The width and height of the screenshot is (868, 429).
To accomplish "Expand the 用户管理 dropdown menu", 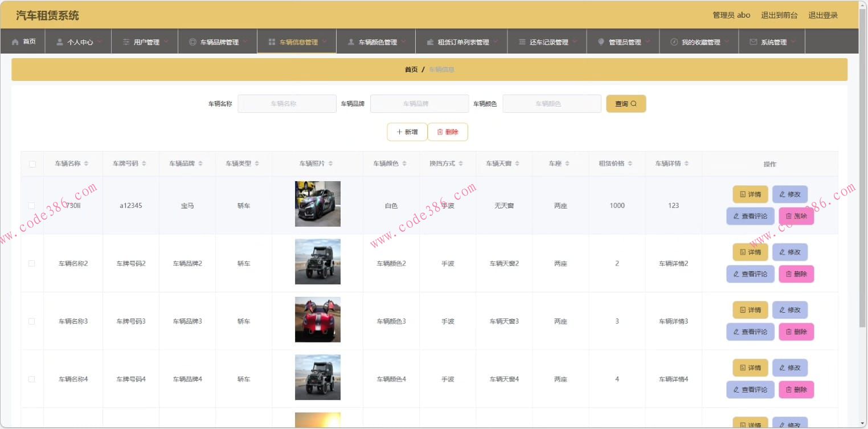I will pos(165,40).
